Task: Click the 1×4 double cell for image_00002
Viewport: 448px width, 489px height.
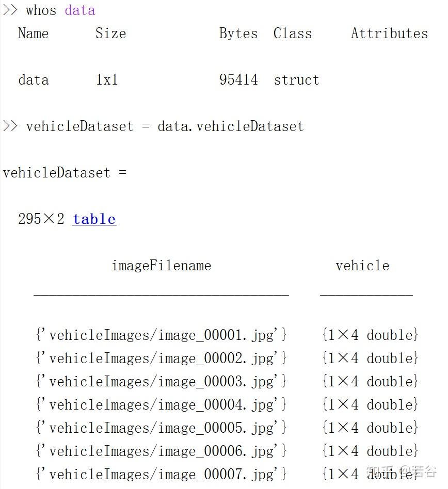Action: 370,358
